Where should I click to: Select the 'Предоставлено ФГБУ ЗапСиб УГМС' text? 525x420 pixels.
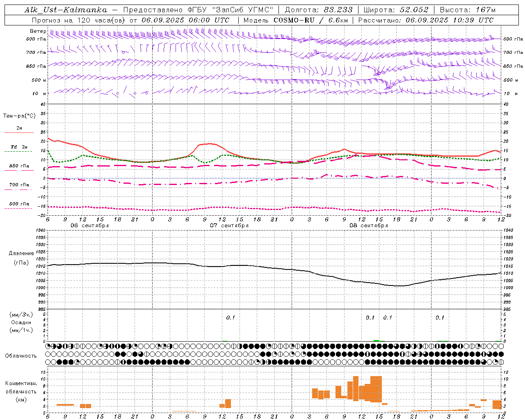pos(198,10)
